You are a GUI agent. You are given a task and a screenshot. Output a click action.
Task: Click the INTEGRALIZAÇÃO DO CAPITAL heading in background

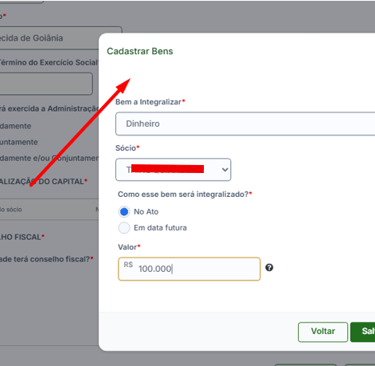43,181
